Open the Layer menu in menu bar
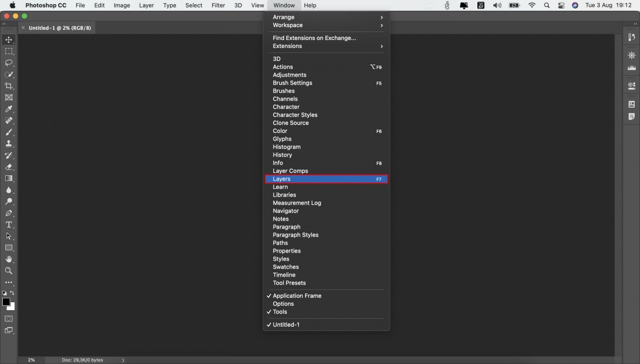 (146, 5)
